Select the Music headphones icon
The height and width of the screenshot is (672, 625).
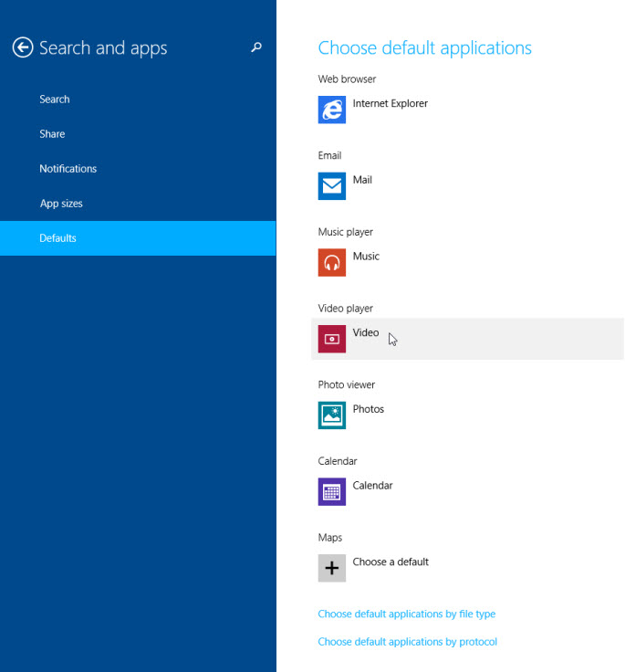[331, 262]
